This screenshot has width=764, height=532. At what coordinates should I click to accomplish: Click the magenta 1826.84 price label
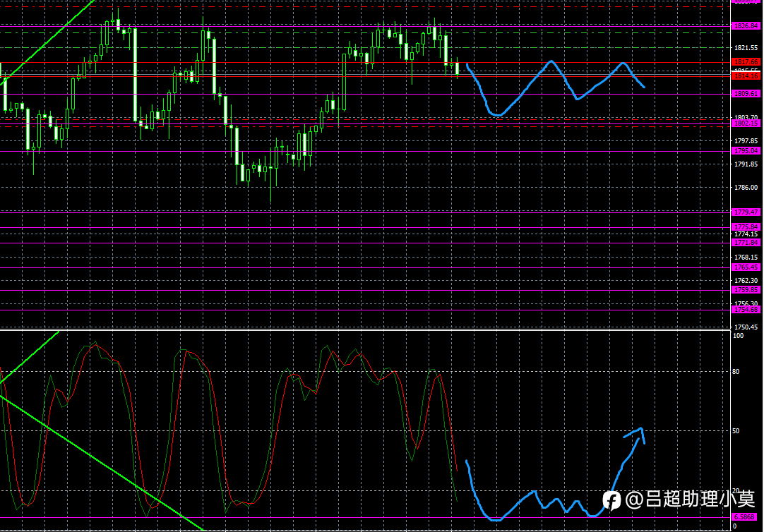point(746,26)
